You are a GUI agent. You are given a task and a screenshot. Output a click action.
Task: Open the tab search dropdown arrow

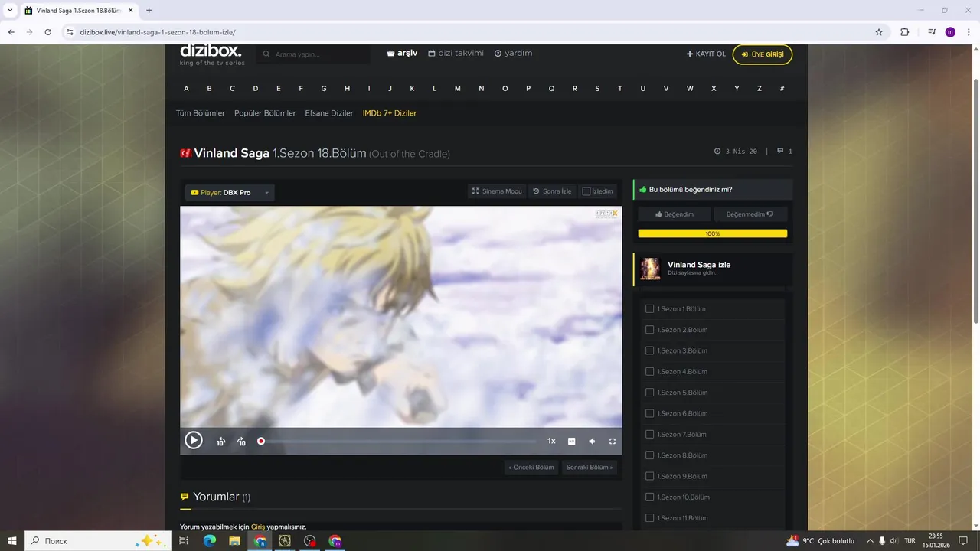point(10,11)
